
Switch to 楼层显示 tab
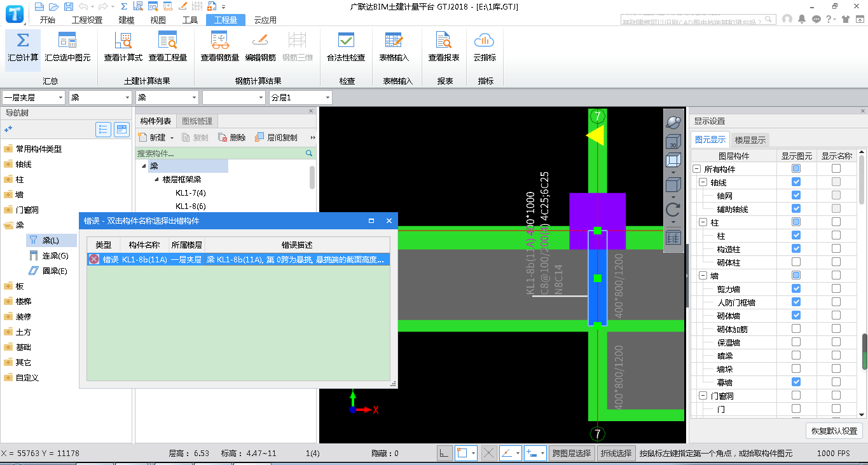click(750, 140)
